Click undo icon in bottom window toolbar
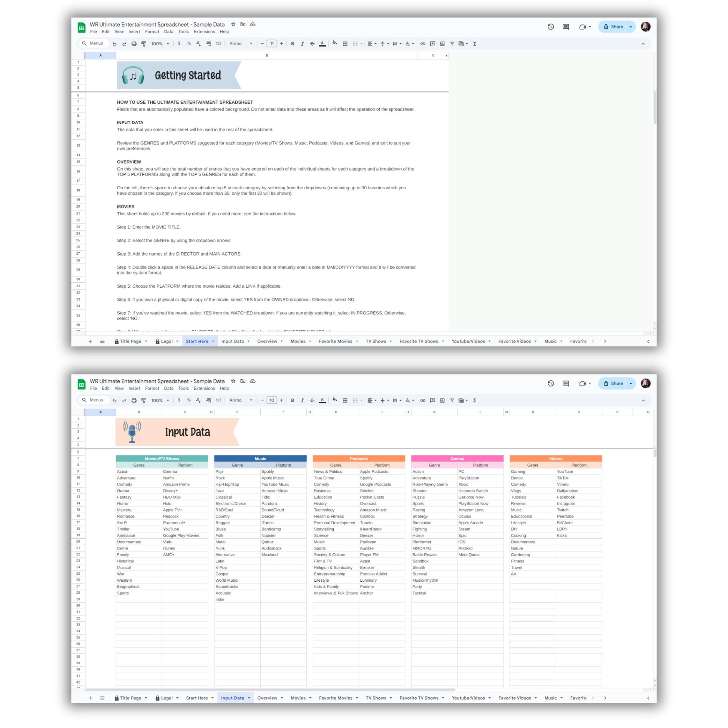This screenshot has width=728, height=728. point(114,401)
